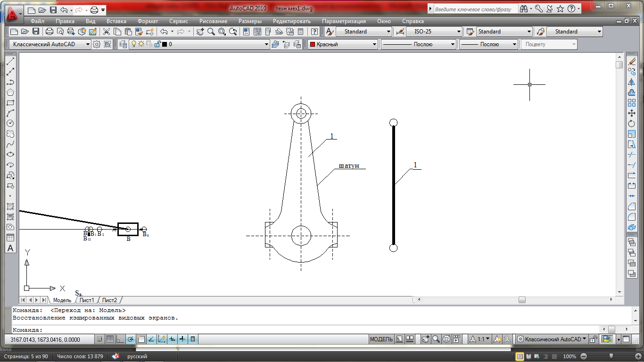Screen dimensions: 644x362
Task: Choose the Circle tool in the draw toolbar
Action: 10,123
